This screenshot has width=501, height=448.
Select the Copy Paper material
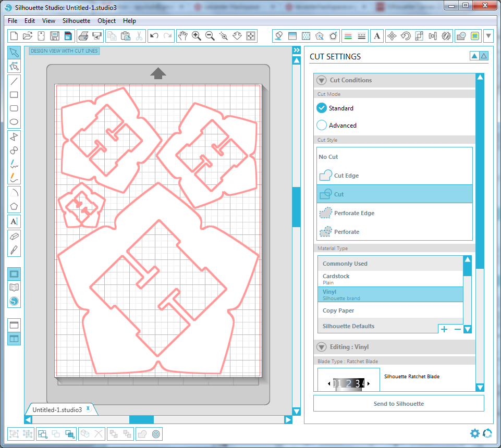pyautogui.click(x=390, y=310)
